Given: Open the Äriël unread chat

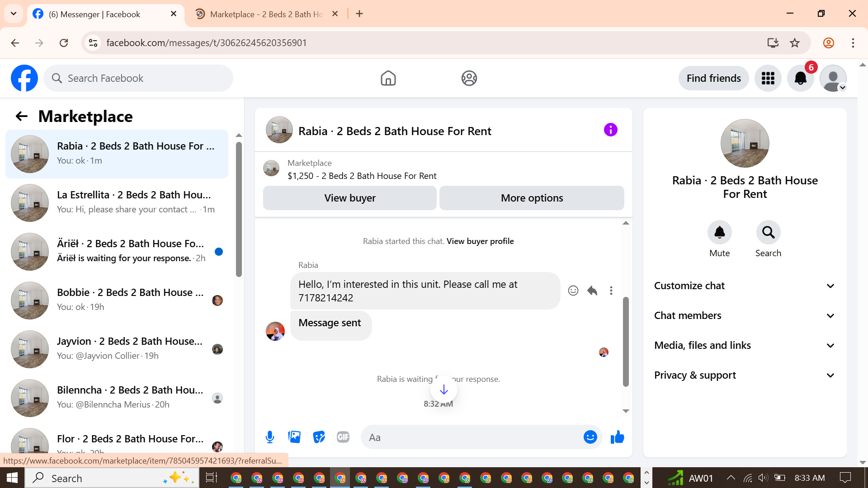Looking at the screenshot, I should (x=117, y=252).
